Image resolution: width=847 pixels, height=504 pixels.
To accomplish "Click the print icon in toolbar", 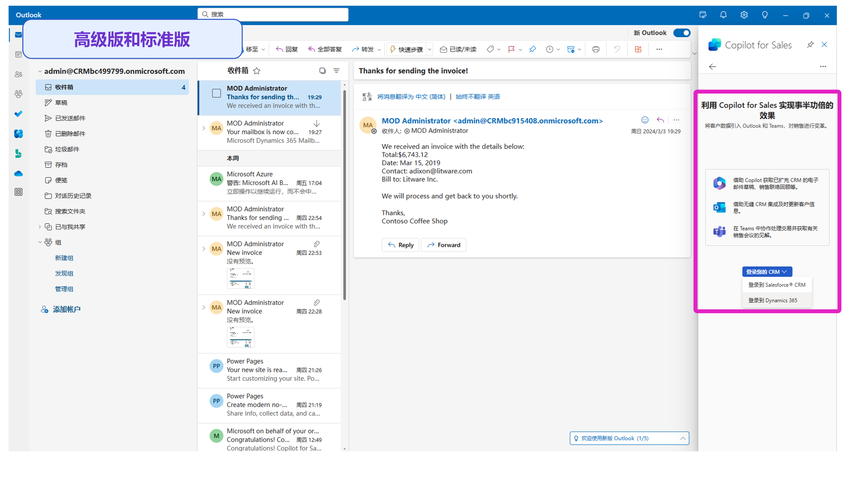I will pyautogui.click(x=595, y=49).
